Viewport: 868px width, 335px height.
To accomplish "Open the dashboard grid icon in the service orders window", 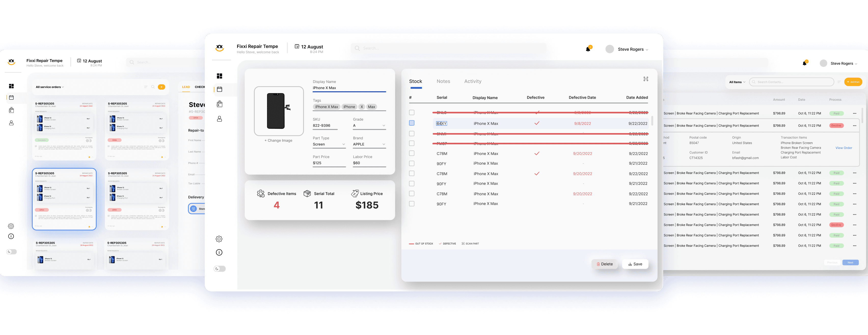I will click(x=11, y=86).
